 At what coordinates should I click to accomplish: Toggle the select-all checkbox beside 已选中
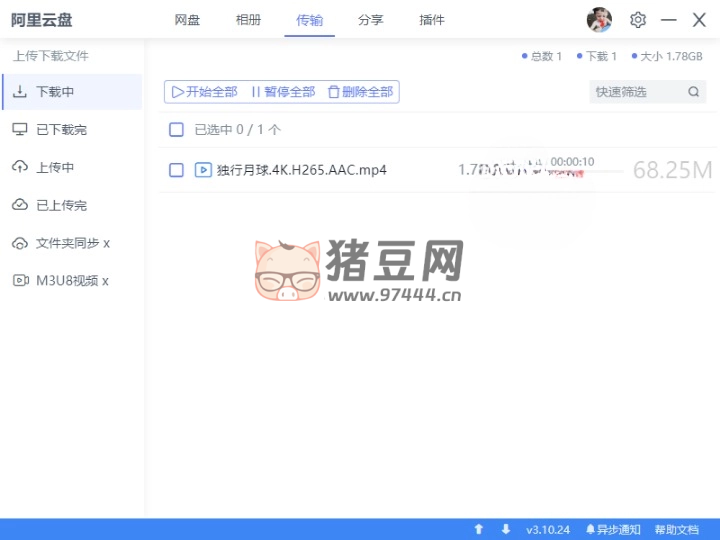[x=177, y=130]
